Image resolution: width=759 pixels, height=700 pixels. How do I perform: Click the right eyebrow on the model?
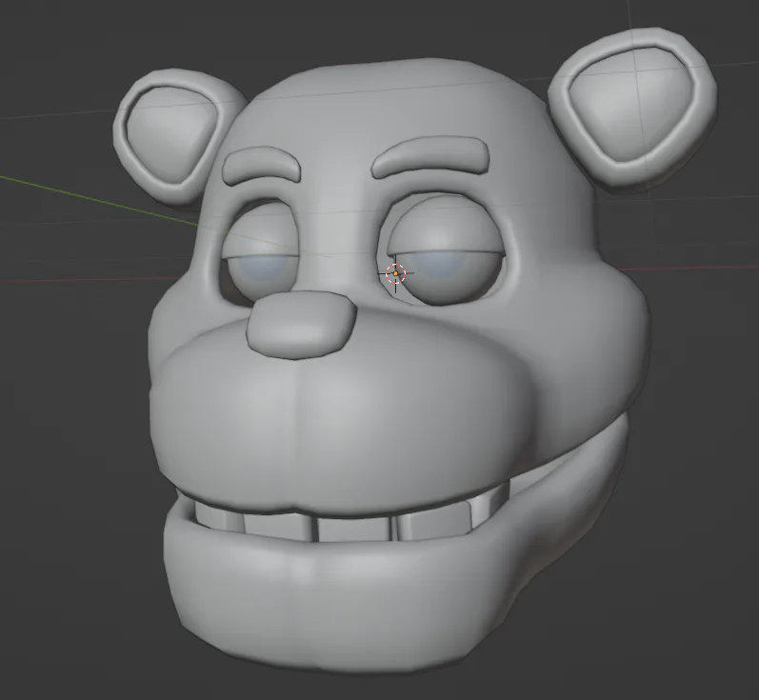(430, 157)
